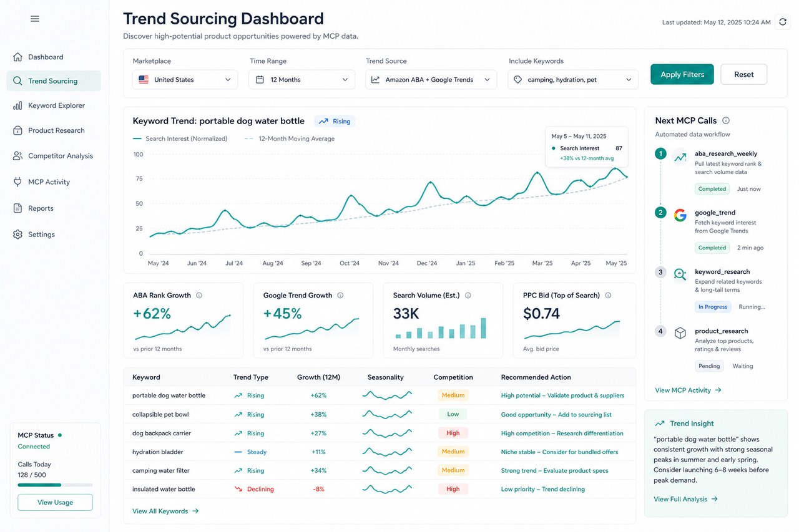This screenshot has width=799, height=532.
Task: Click the View Usage button
Action: click(55, 503)
